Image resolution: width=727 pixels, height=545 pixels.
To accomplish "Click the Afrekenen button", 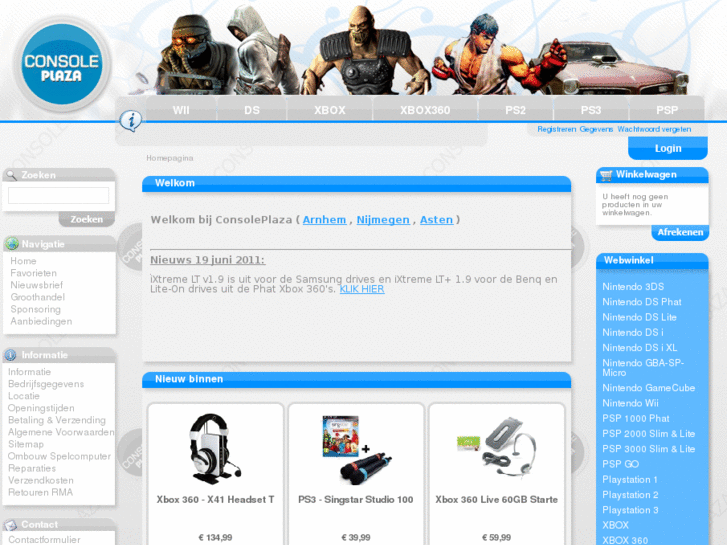I will (680, 232).
